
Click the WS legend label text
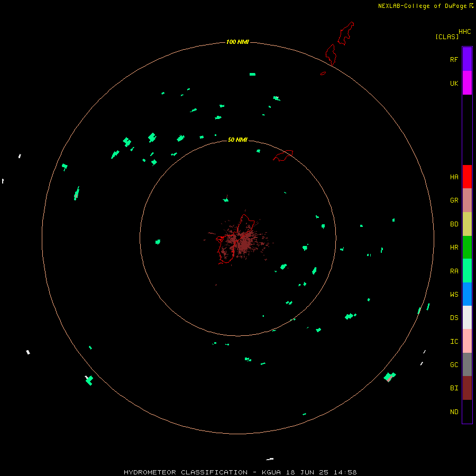454,294
